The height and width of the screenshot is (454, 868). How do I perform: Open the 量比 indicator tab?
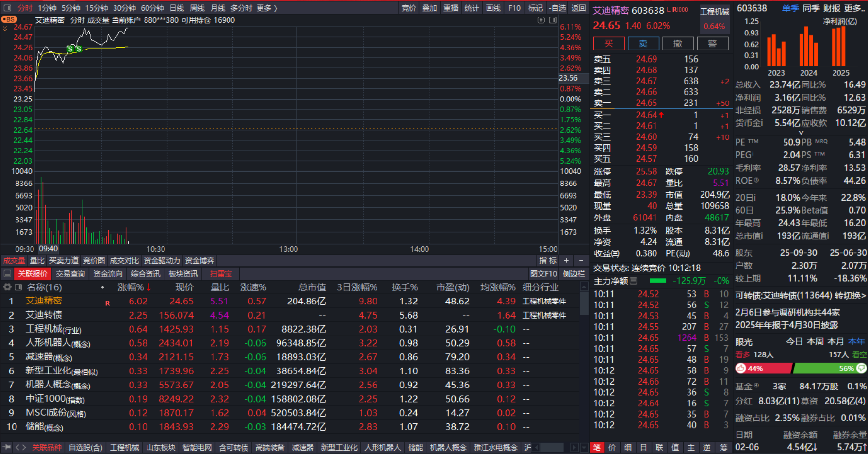click(37, 261)
